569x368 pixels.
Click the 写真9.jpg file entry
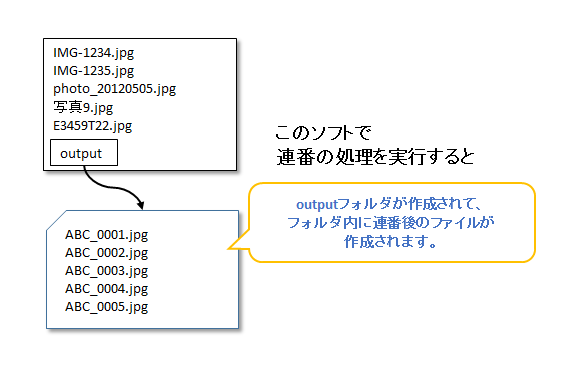pos(83,107)
